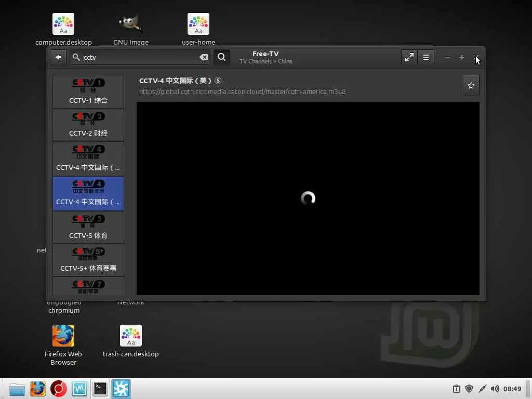
Task: Open the red circle app in taskbar
Action: [x=58, y=389]
